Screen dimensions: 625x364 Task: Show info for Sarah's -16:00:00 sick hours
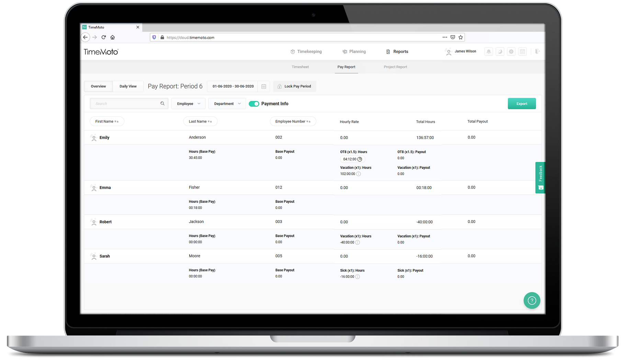click(x=357, y=277)
